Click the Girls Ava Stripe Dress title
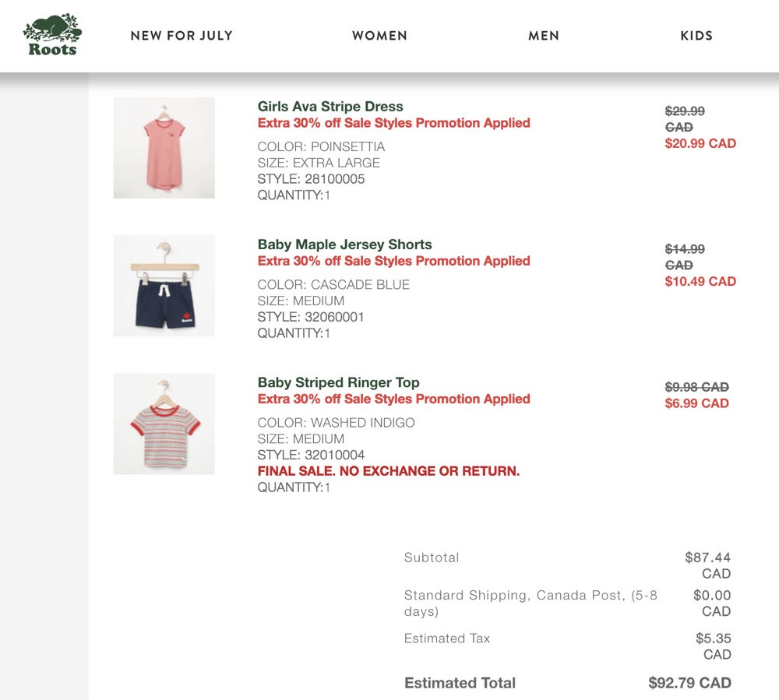 pos(330,107)
